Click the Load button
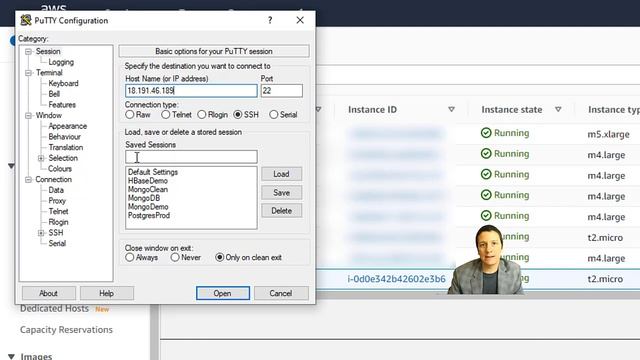 (282, 174)
